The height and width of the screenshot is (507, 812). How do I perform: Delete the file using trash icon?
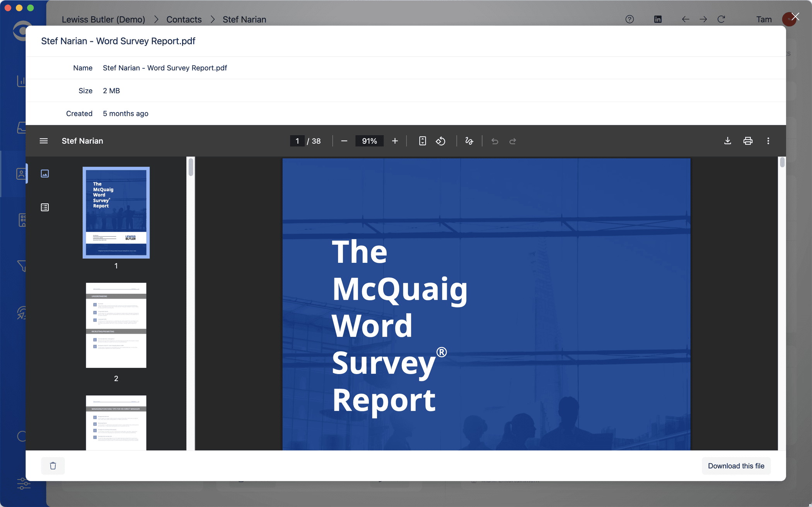53,466
